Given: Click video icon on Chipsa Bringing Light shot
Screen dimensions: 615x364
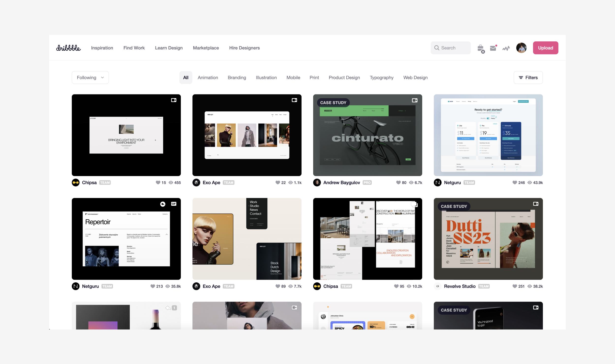Looking at the screenshot, I should pos(174,100).
